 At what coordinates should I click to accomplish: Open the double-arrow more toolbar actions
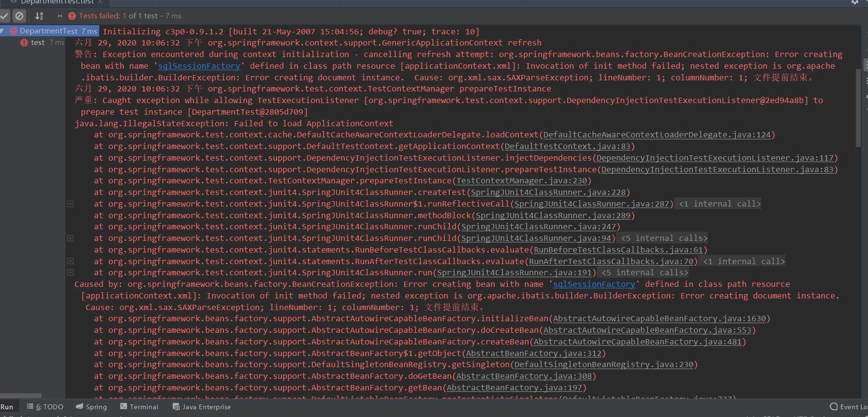click(x=60, y=16)
